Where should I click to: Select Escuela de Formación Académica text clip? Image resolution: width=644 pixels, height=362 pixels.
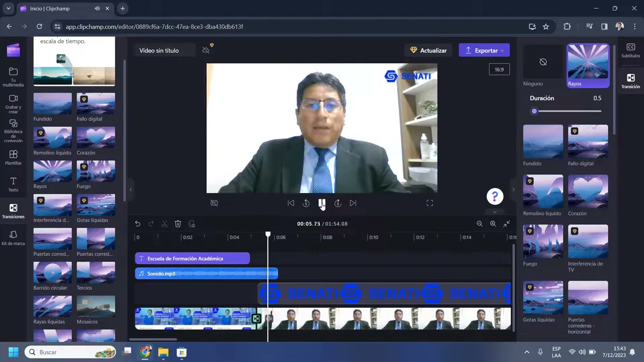[192, 258]
